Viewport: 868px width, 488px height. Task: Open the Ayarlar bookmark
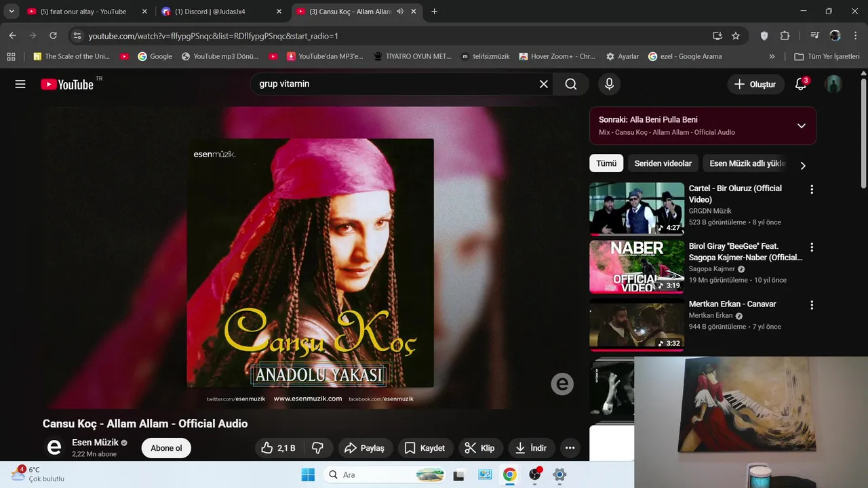(x=622, y=56)
